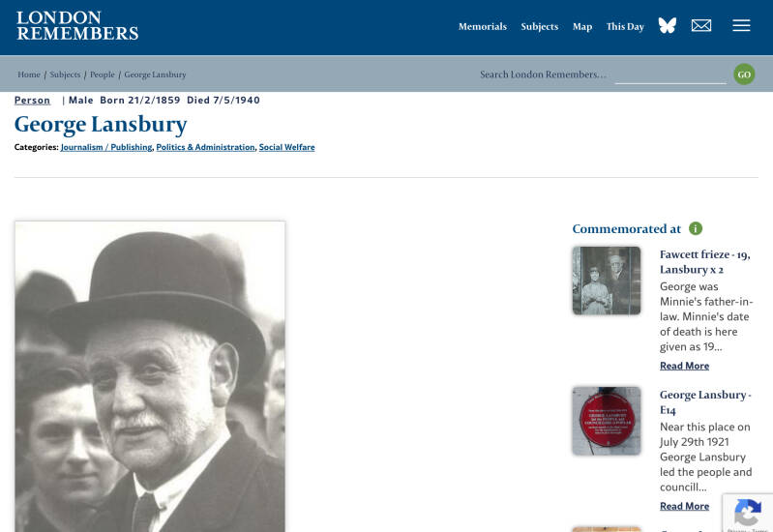773x532 pixels.
Task: Click the green info icon beside Commemorated at
Action: click(695, 229)
